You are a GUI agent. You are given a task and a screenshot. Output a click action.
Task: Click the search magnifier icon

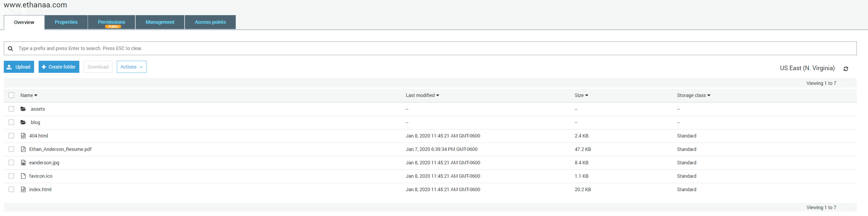[10, 49]
